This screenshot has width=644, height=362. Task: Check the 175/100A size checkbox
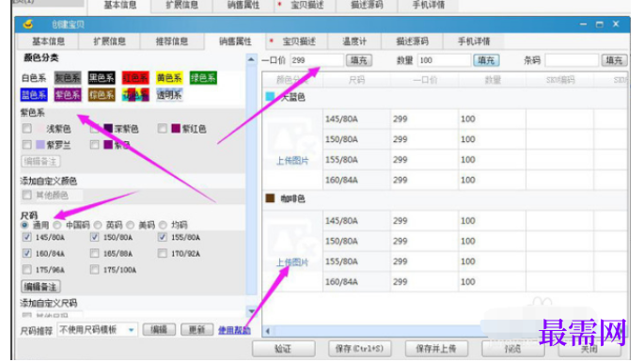94,270
